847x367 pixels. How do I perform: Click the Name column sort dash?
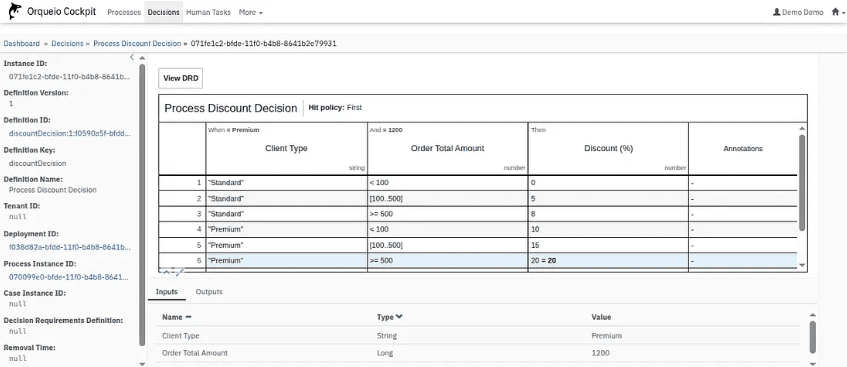pos(188,317)
